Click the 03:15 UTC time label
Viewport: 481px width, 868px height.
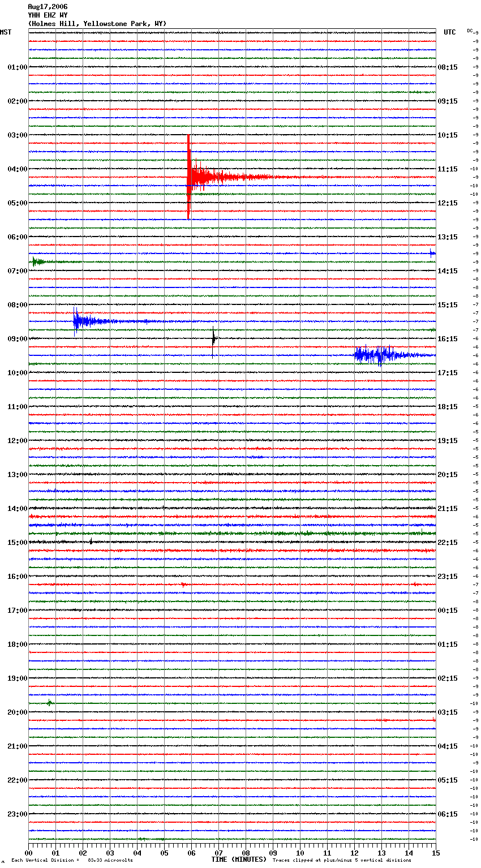448,712
